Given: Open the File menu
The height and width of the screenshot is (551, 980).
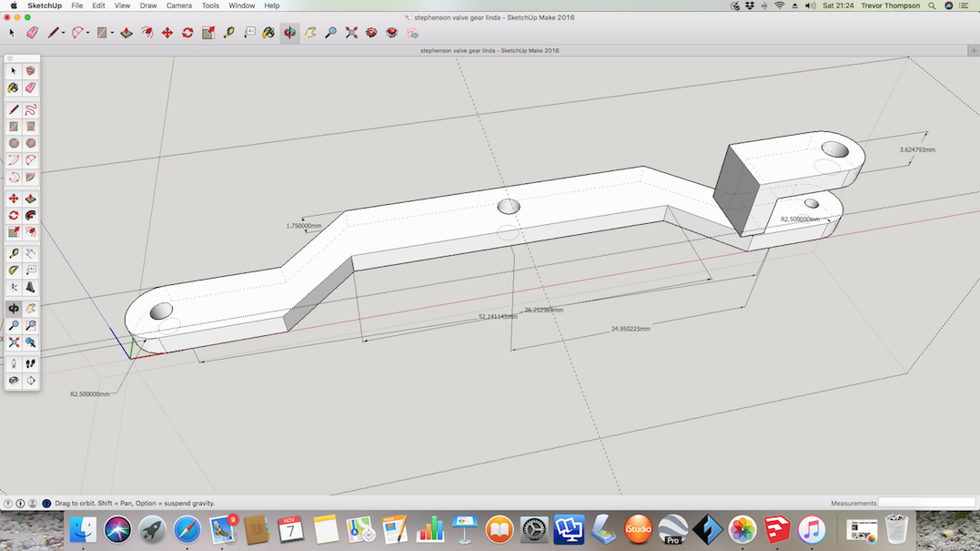Looking at the screenshot, I should 76,5.
